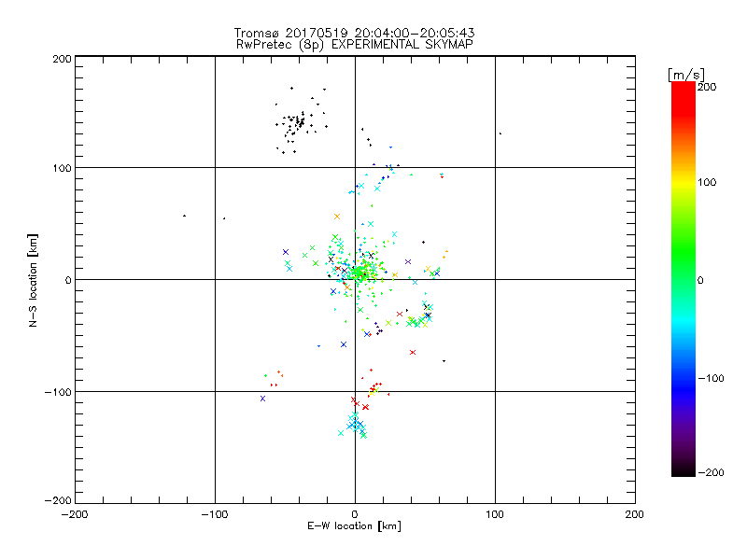Click the orange cross near E-W -12, N-S 57

tap(337, 217)
